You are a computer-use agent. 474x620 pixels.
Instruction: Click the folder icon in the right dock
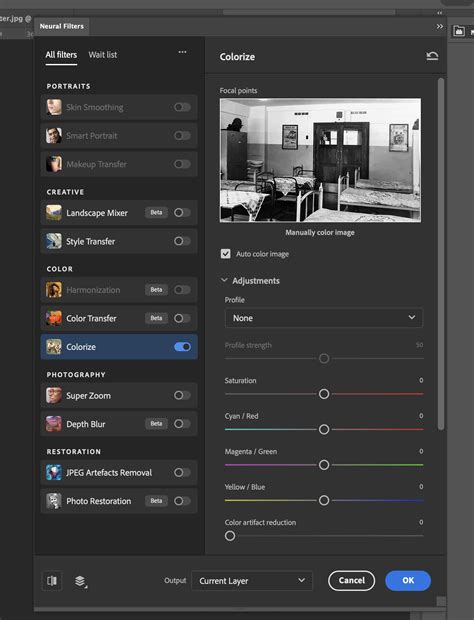click(459, 31)
